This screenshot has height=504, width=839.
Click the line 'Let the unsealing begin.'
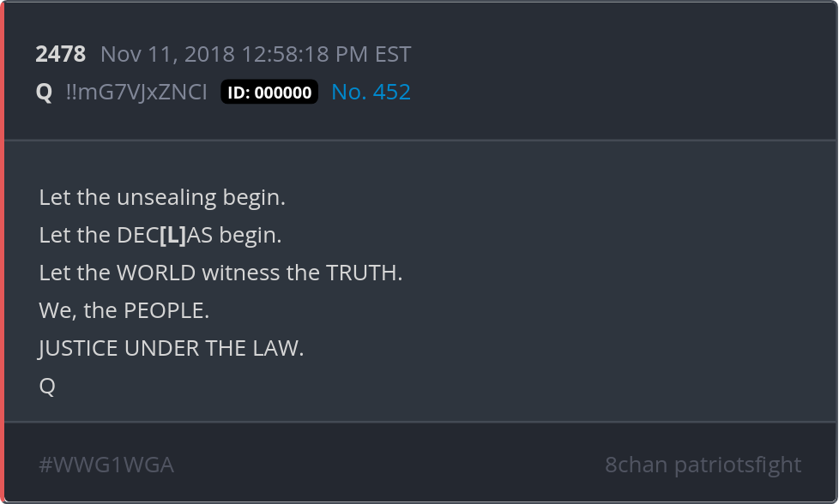click(162, 198)
